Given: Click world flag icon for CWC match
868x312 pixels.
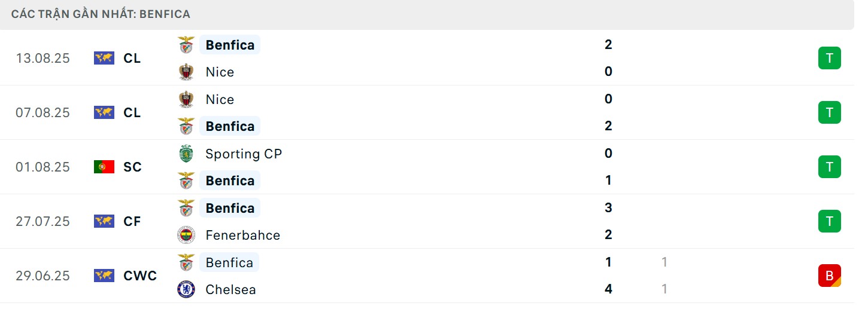Looking at the screenshot, I should pos(104,276).
